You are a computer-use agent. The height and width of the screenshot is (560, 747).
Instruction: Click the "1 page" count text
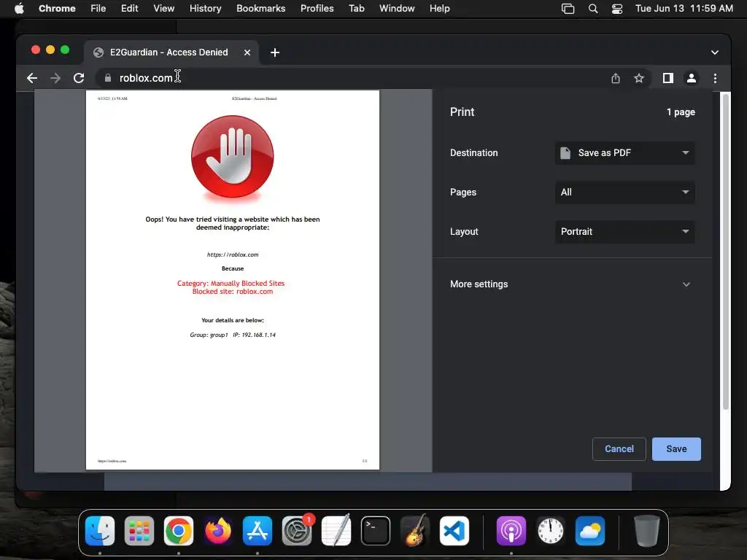pos(681,112)
